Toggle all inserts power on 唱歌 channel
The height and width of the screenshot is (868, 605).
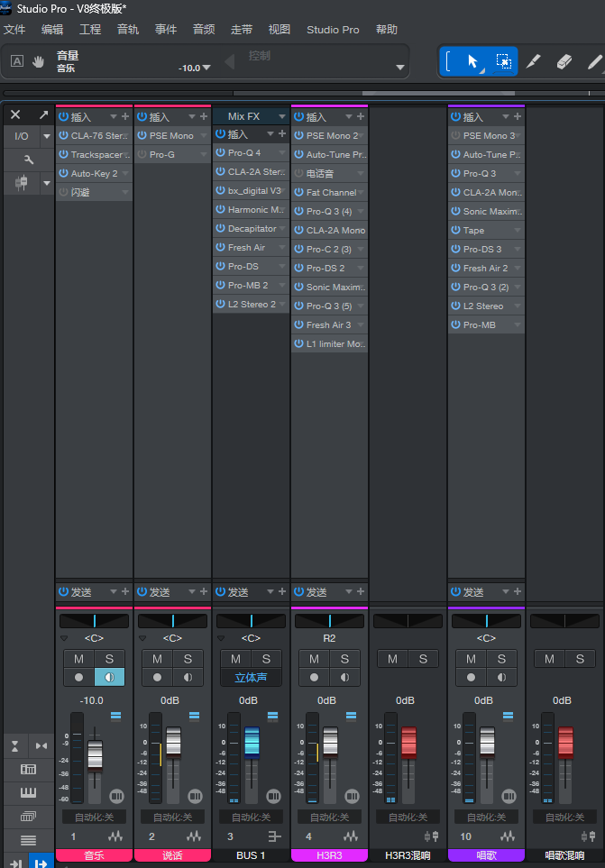455,116
